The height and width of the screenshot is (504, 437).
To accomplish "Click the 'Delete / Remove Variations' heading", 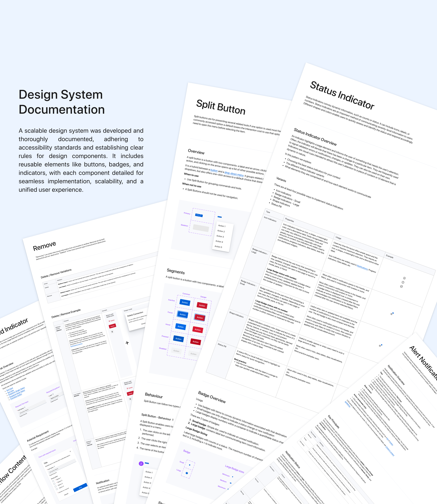I will click(x=56, y=274).
